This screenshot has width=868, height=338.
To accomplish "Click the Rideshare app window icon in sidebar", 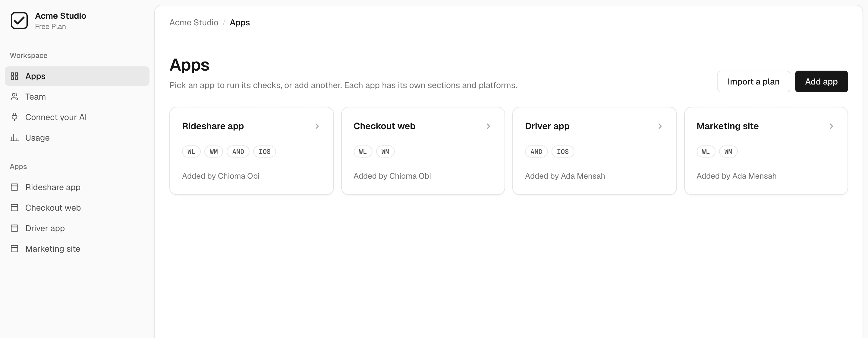I will (14, 187).
